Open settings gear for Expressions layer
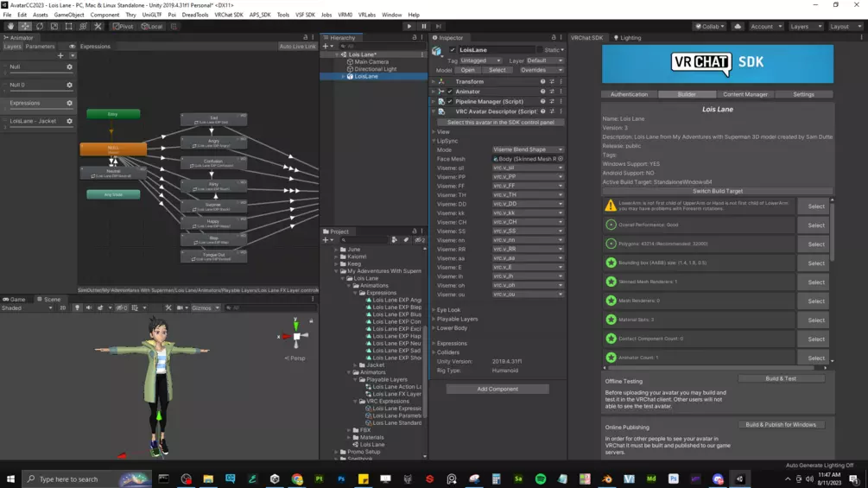This screenshot has width=868, height=488. [70, 104]
